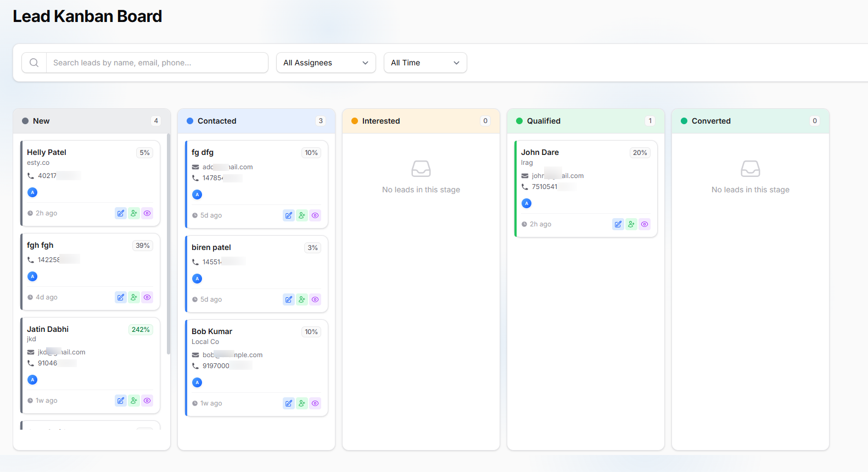
Task: Select the Converted column header
Action: click(751, 121)
